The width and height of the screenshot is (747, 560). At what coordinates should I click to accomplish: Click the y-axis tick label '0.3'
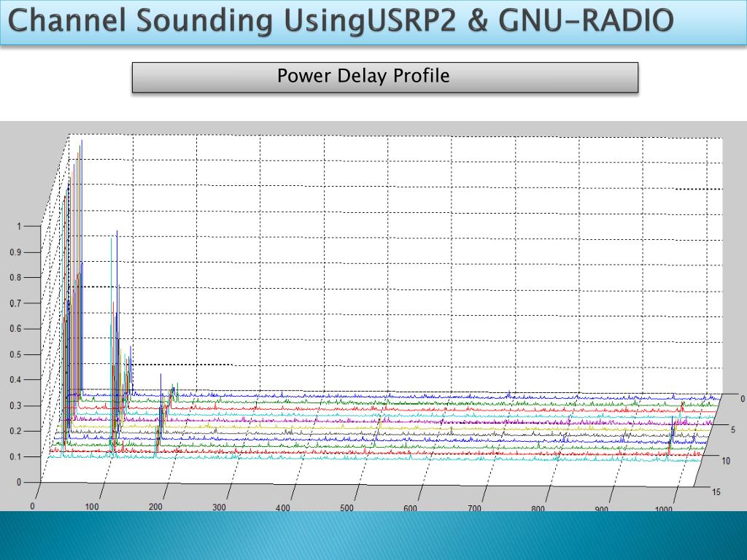click(x=16, y=405)
